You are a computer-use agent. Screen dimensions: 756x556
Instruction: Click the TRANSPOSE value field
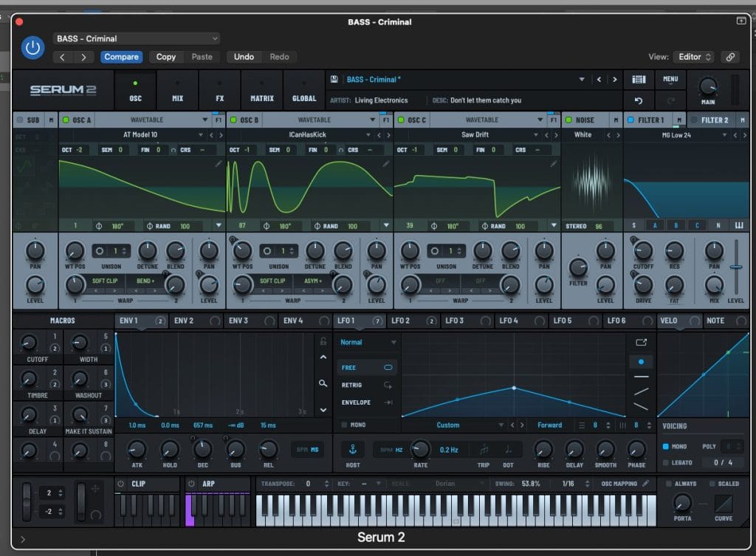point(306,484)
